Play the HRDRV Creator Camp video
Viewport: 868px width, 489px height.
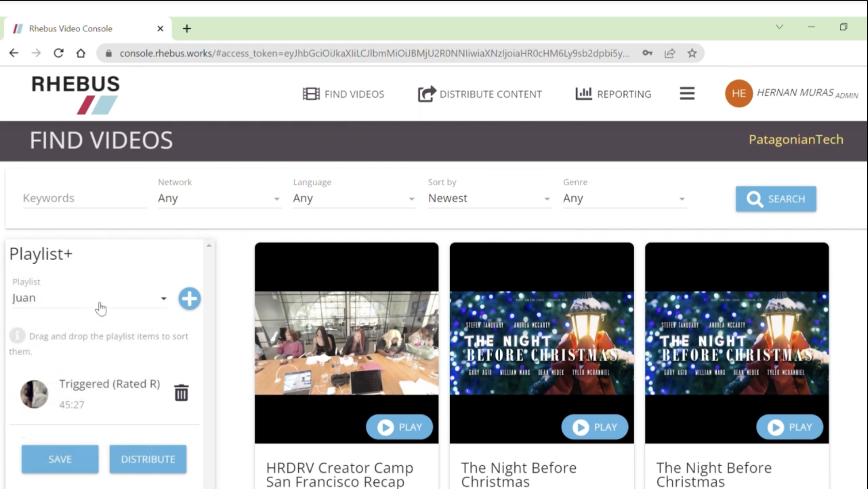(399, 427)
